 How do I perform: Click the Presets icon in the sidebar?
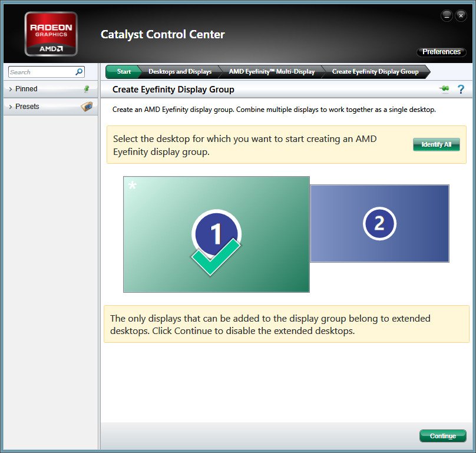87,107
